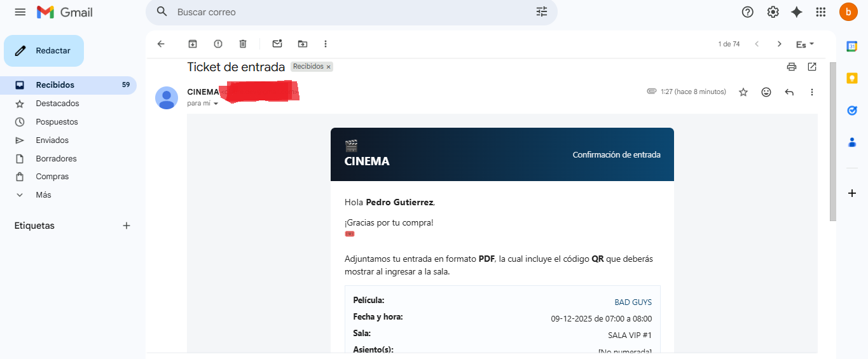Star the Ticket de entrada email

[x=743, y=92]
